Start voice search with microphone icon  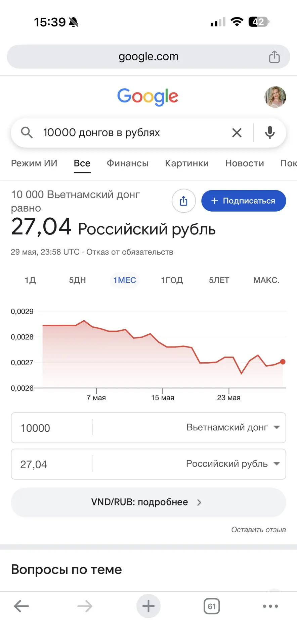pyautogui.click(x=270, y=133)
